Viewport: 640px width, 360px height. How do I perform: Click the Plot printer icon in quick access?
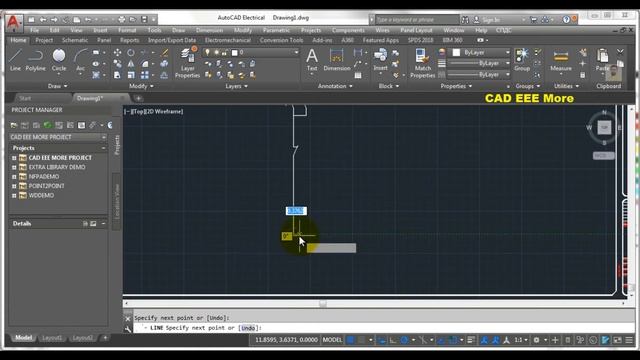(122, 19)
